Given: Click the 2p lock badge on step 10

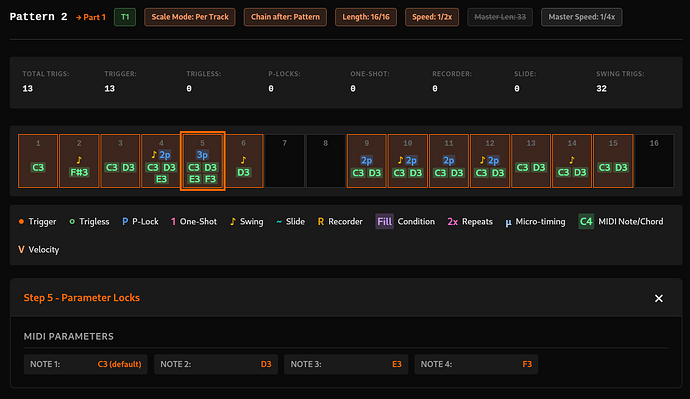Looking at the screenshot, I should [411, 160].
